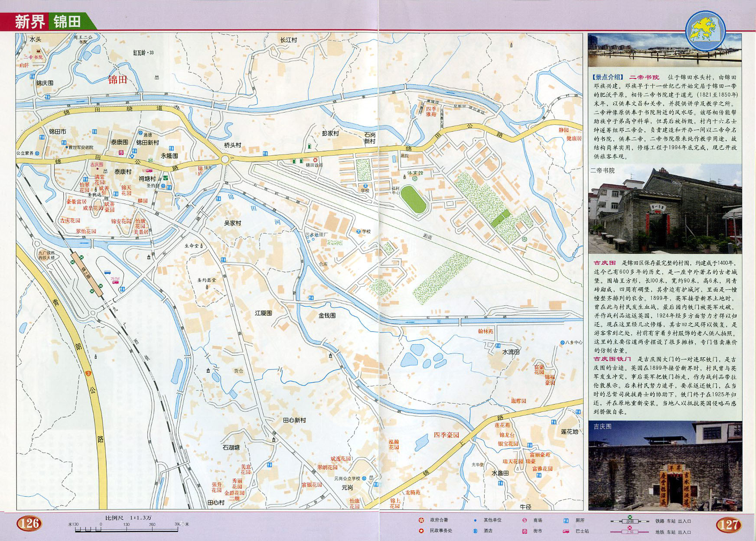
Task: Click the pink 街市 icon near 泰康围
Action: 121,152
